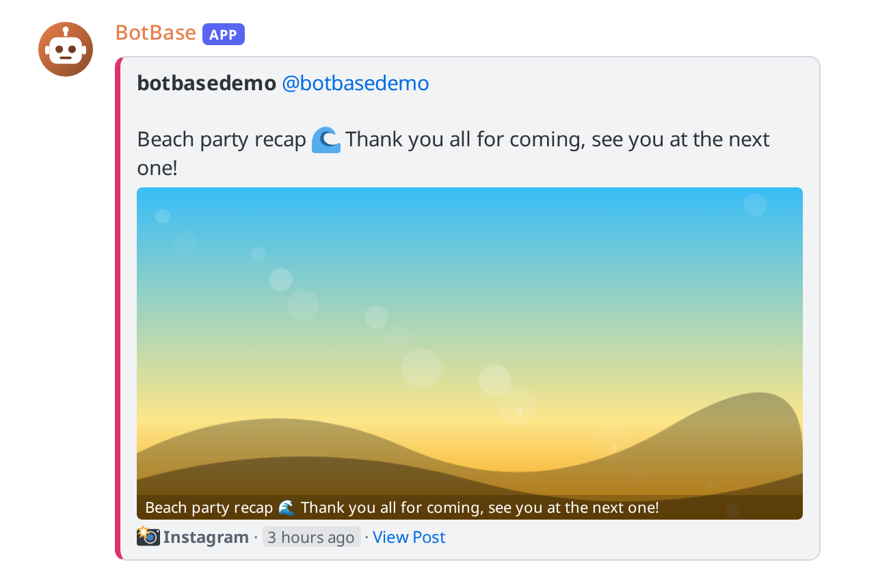Select the bold botbasedemo author name
The width and height of the screenshot is (889, 588).
click(x=207, y=83)
